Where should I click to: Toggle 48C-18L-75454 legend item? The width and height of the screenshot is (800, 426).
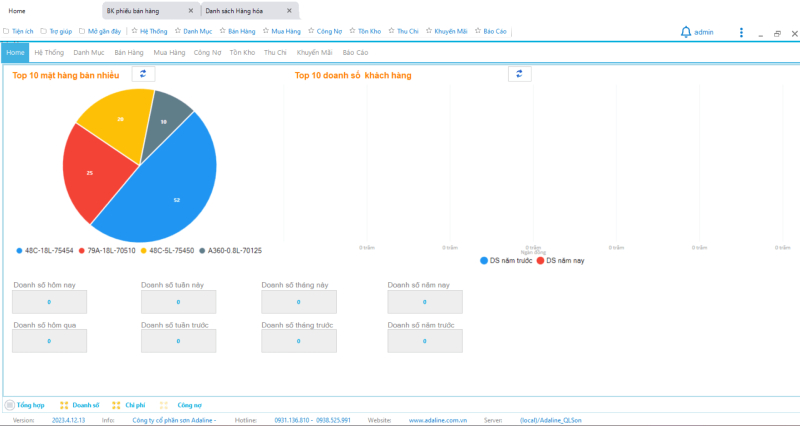pyautogui.click(x=45, y=250)
